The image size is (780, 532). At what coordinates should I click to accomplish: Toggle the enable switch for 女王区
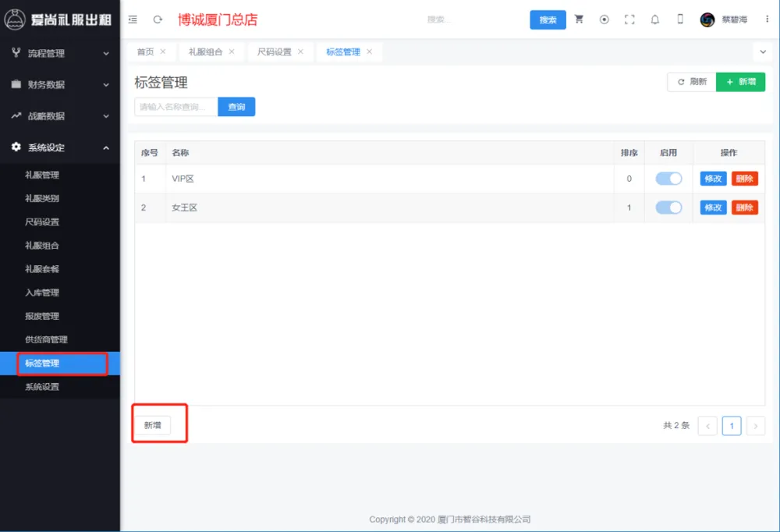(x=668, y=207)
